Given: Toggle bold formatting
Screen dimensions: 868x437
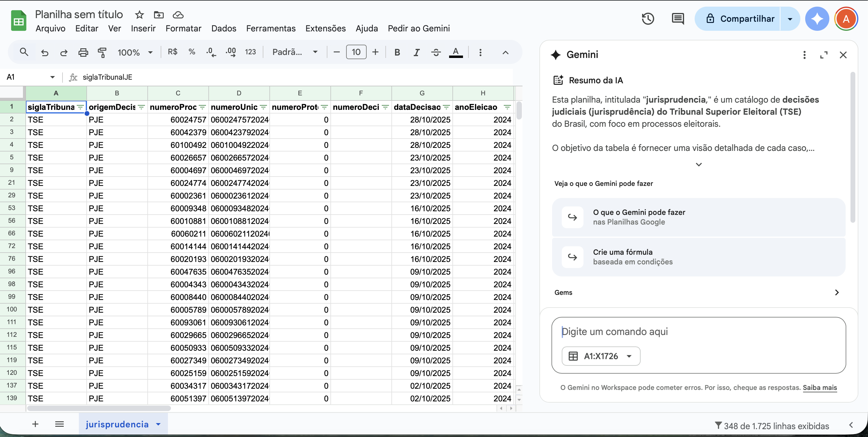Looking at the screenshot, I should click(397, 52).
